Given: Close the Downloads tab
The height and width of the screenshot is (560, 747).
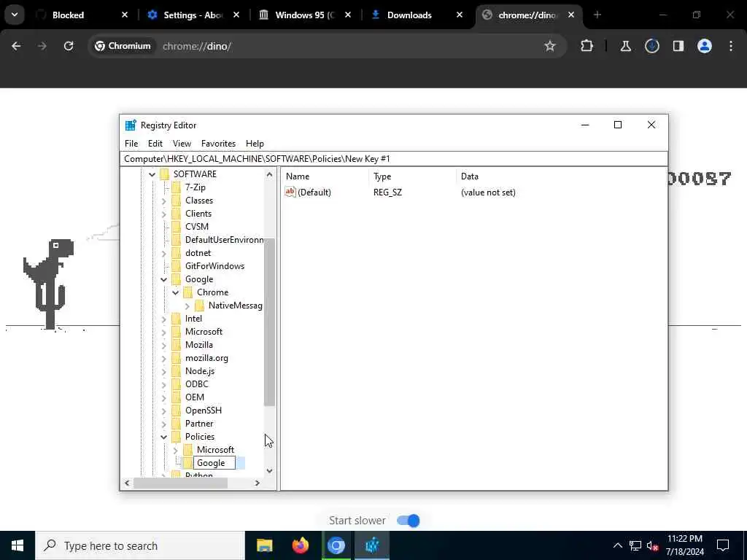Looking at the screenshot, I should 460,15.
